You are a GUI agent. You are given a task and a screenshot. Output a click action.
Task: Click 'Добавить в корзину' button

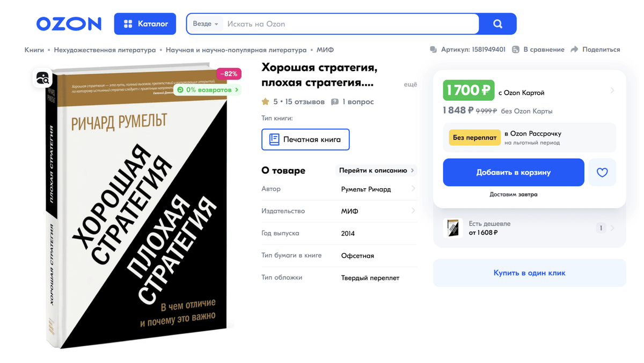[514, 173]
